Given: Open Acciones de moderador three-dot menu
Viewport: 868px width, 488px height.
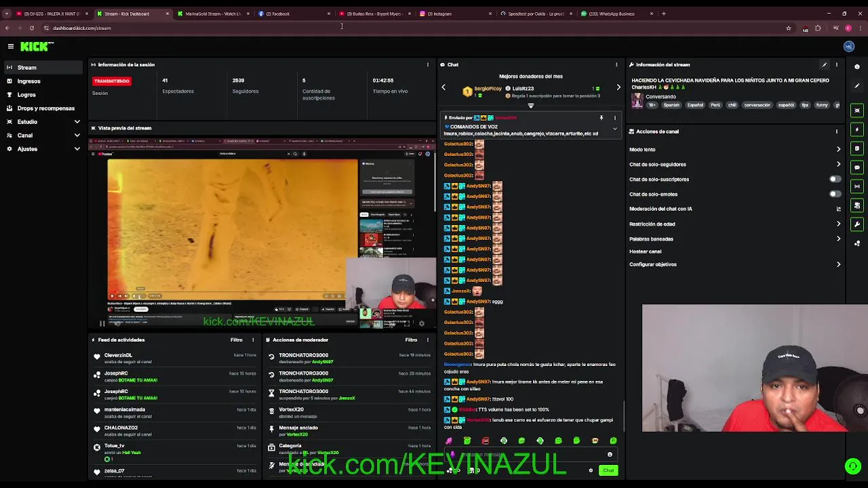Looking at the screenshot, I should (x=428, y=340).
